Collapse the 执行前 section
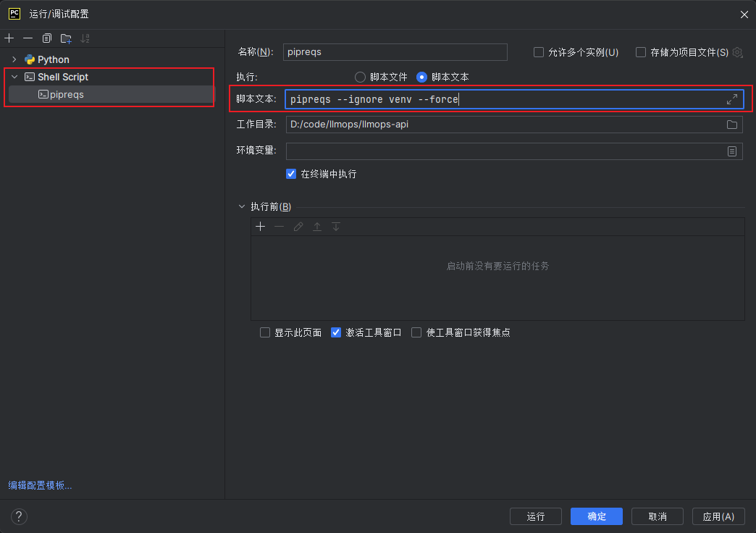The height and width of the screenshot is (533, 756). [242, 207]
